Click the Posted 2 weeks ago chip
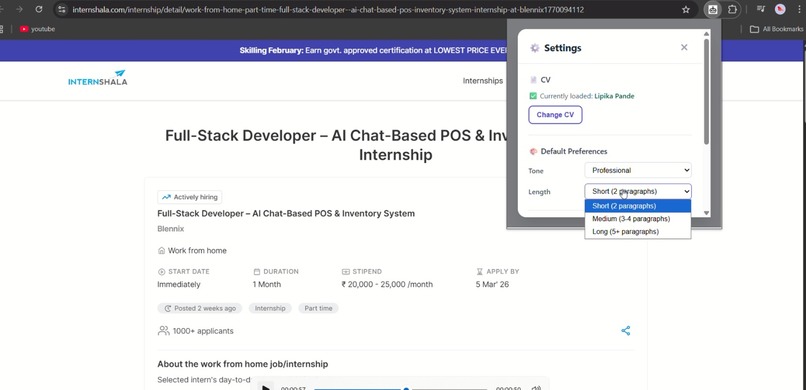Image resolution: width=806 pixels, height=390 pixels. [x=199, y=308]
